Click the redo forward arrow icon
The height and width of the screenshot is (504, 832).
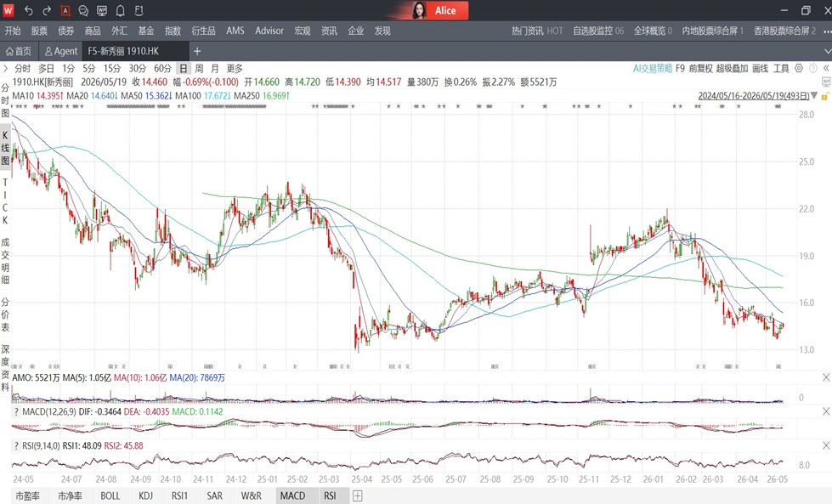tap(47, 10)
